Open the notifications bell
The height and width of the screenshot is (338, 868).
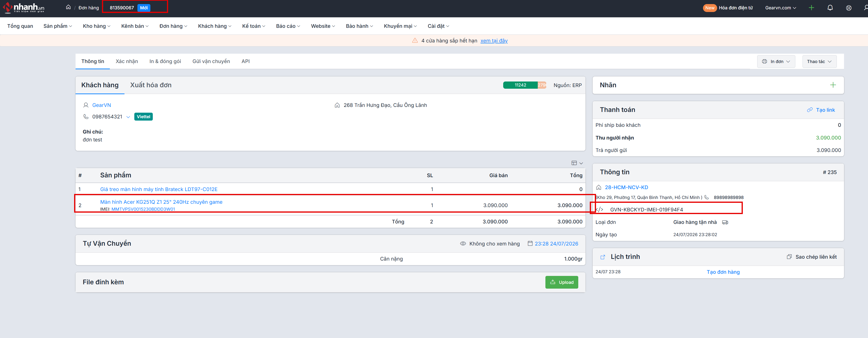point(830,8)
